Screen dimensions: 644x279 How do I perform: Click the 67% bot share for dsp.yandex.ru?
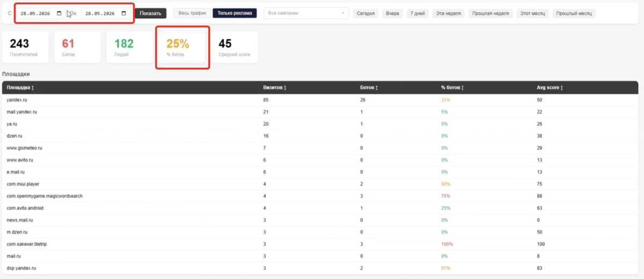(x=445, y=268)
